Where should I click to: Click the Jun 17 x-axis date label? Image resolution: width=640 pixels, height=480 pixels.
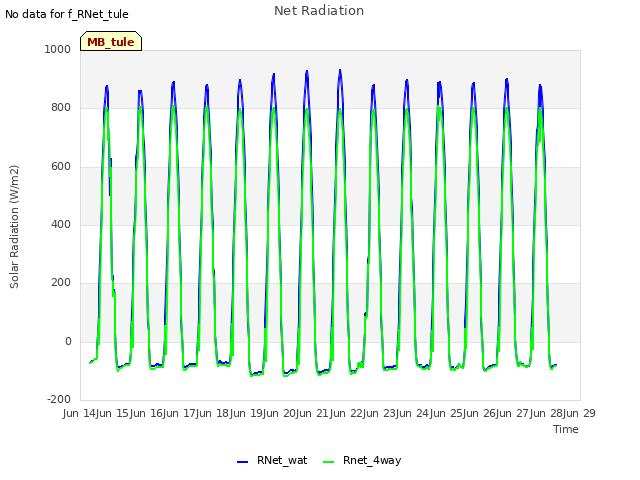(x=180, y=413)
